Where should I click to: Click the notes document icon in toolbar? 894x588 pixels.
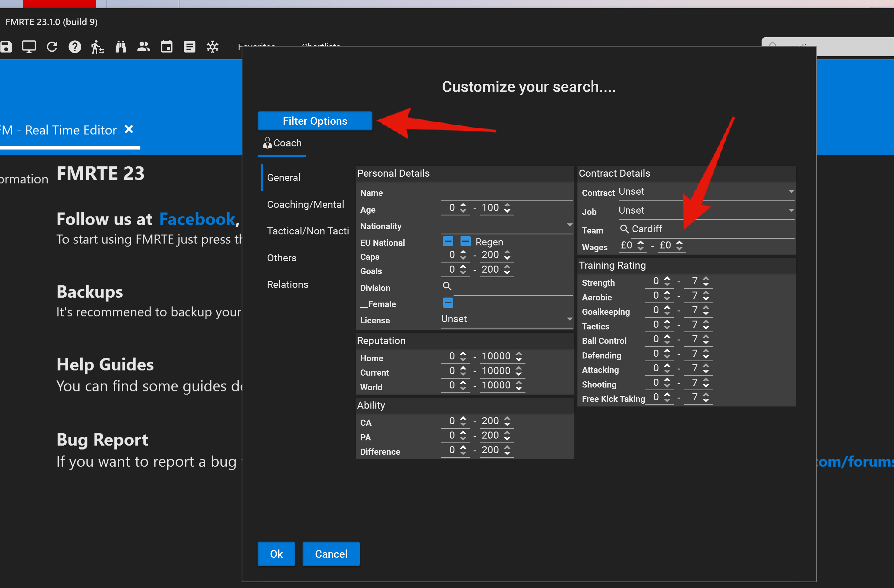(x=189, y=47)
